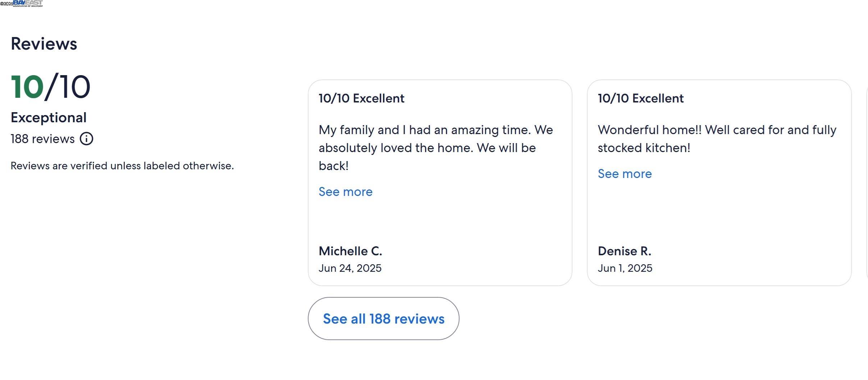Click the Jun 1, 2025 review date

click(625, 268)
